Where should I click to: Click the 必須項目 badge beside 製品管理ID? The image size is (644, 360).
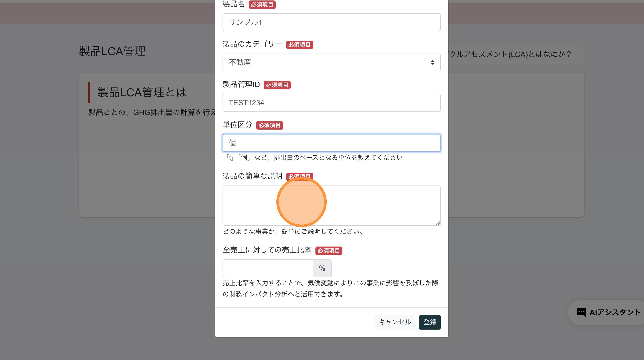[x=277, y=85]
